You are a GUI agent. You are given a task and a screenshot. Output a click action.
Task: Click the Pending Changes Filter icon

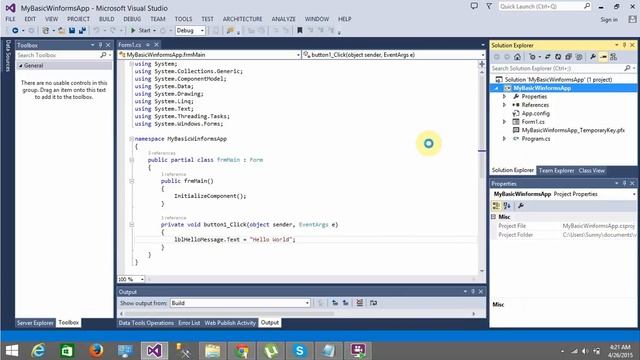coord(532,57)
